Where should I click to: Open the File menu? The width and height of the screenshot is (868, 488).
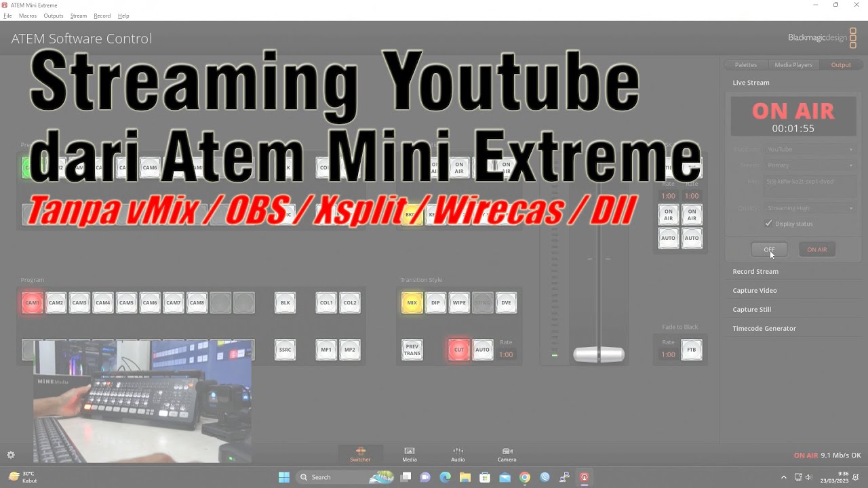click(x=7, y=16)
